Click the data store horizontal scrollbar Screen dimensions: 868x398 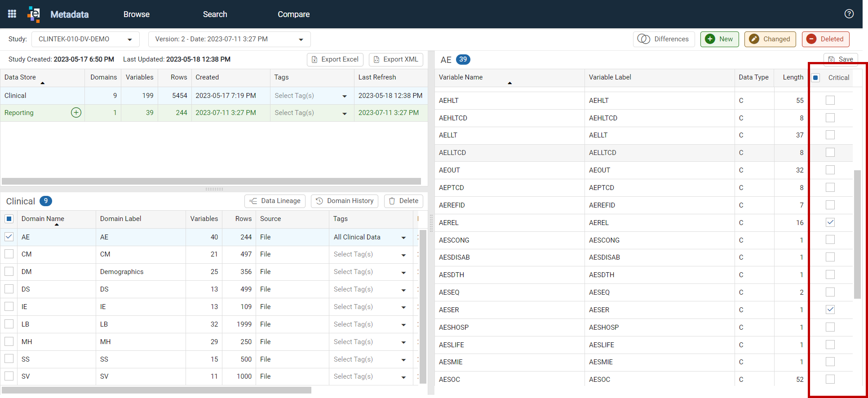(211, 181)
